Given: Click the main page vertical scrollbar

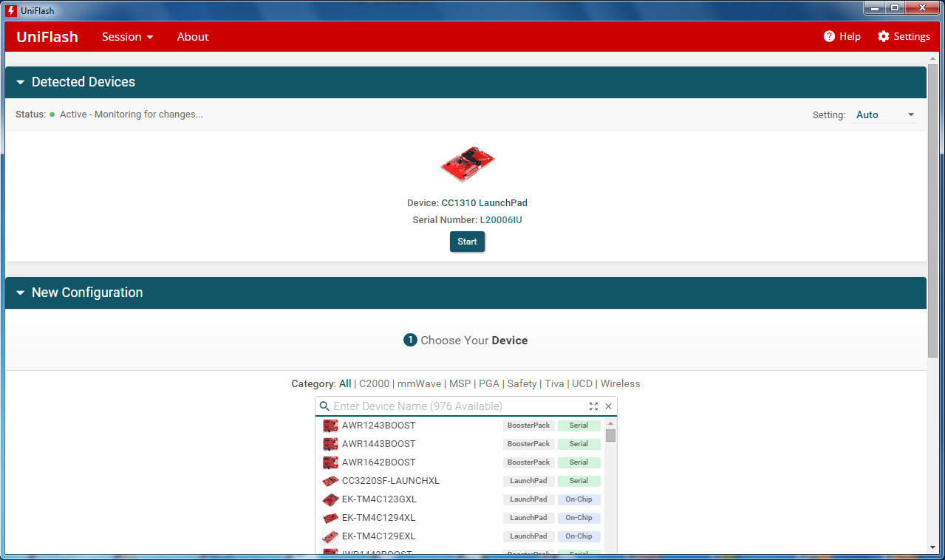Looking at the screenshot, I should point(932,211).
